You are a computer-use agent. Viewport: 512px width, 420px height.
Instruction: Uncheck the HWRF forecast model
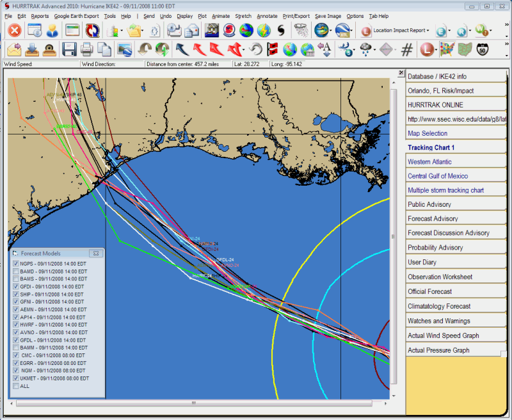[x=16, y=325]
